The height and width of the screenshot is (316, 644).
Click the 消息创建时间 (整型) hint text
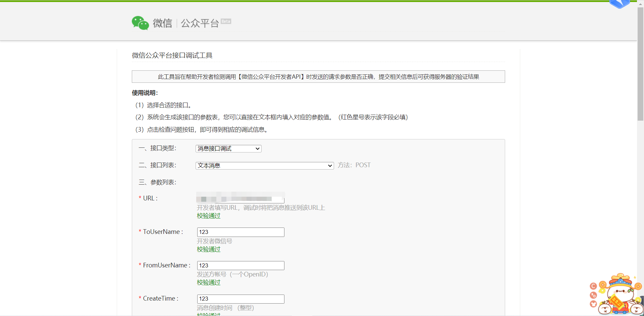[x=225, y=308]
